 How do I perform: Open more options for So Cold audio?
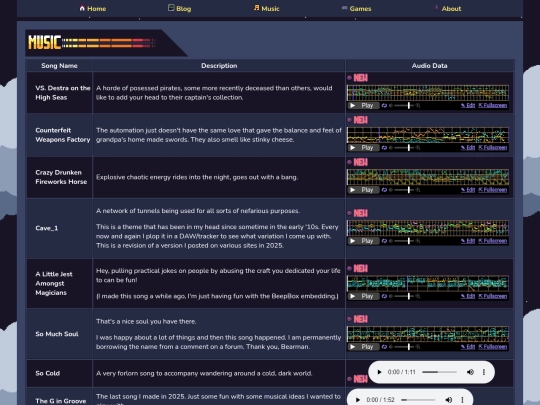pos(484,372)
